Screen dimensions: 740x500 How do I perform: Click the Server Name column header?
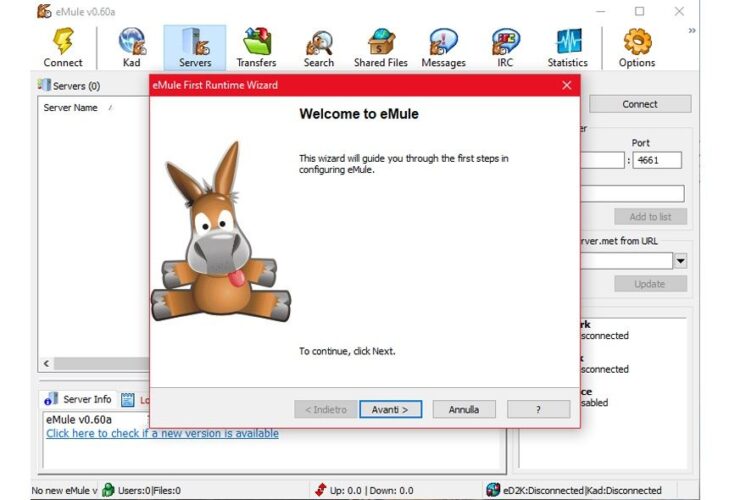tap(70, 108)
